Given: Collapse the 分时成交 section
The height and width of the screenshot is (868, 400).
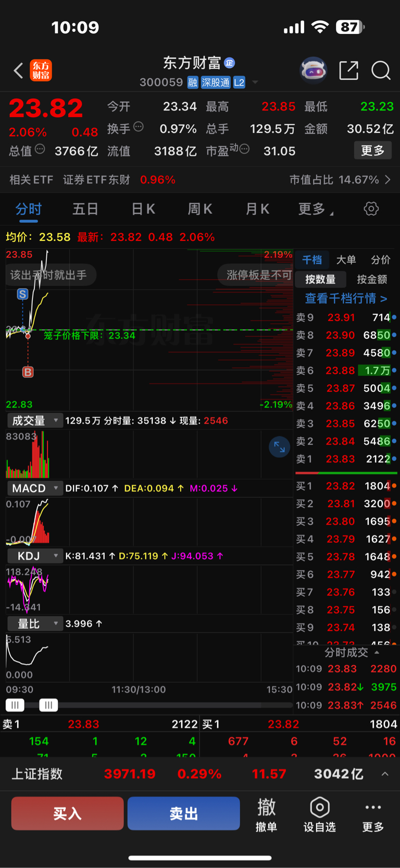Looking at the screenshot, I should [x=352, y=653].
